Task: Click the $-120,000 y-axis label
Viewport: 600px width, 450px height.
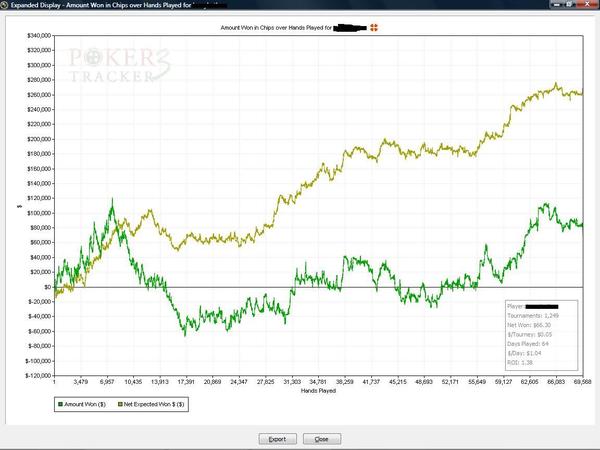Action: click(38, 375)
